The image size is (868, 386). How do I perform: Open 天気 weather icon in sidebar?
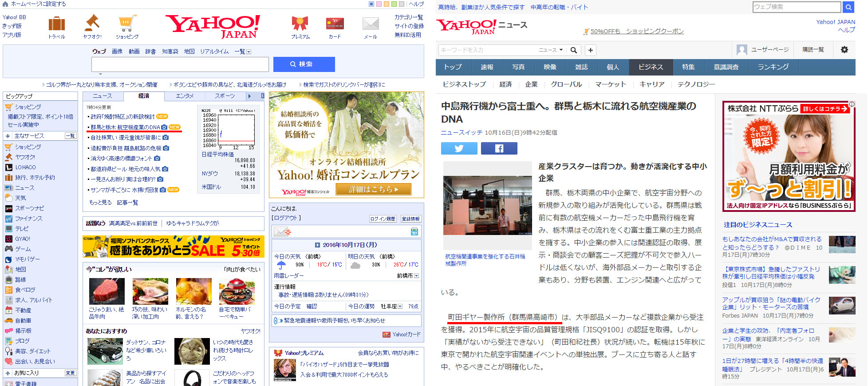tap(9, 198)
